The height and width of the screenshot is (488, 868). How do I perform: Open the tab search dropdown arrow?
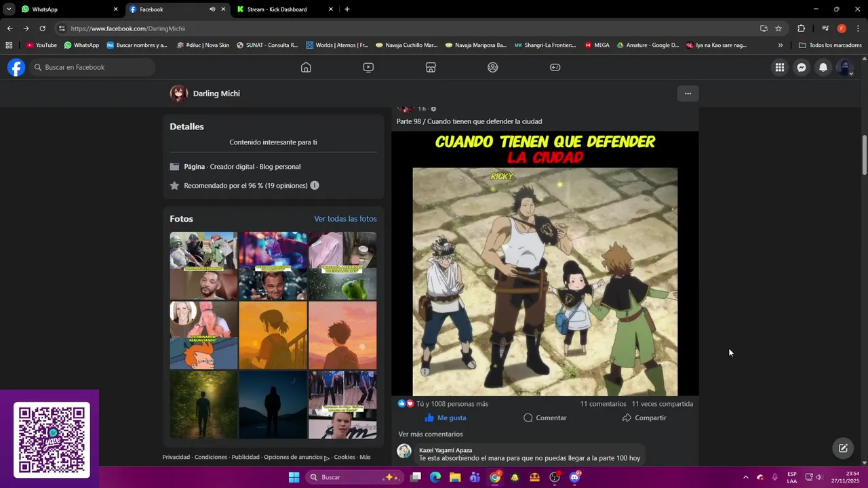(9, 9)
